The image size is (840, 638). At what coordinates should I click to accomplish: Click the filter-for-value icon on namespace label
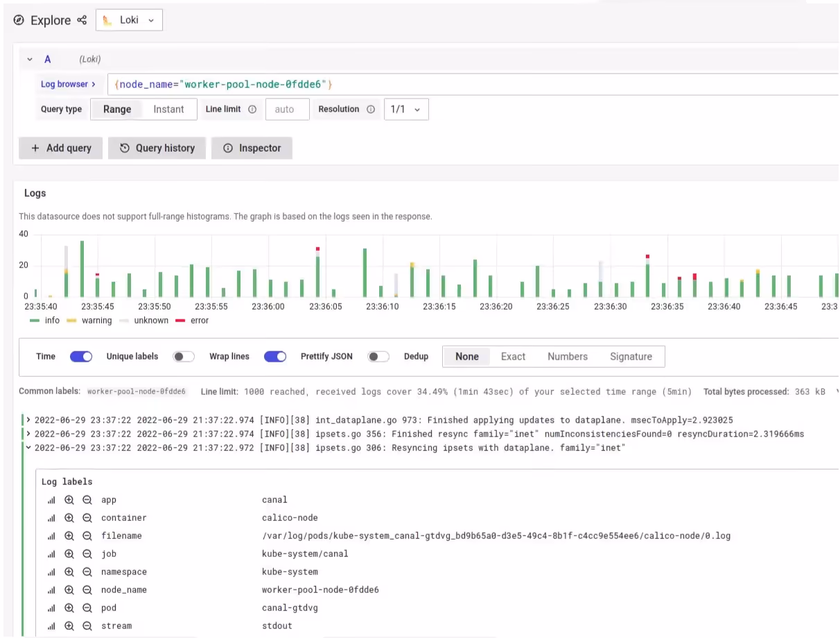click(69, 572)
